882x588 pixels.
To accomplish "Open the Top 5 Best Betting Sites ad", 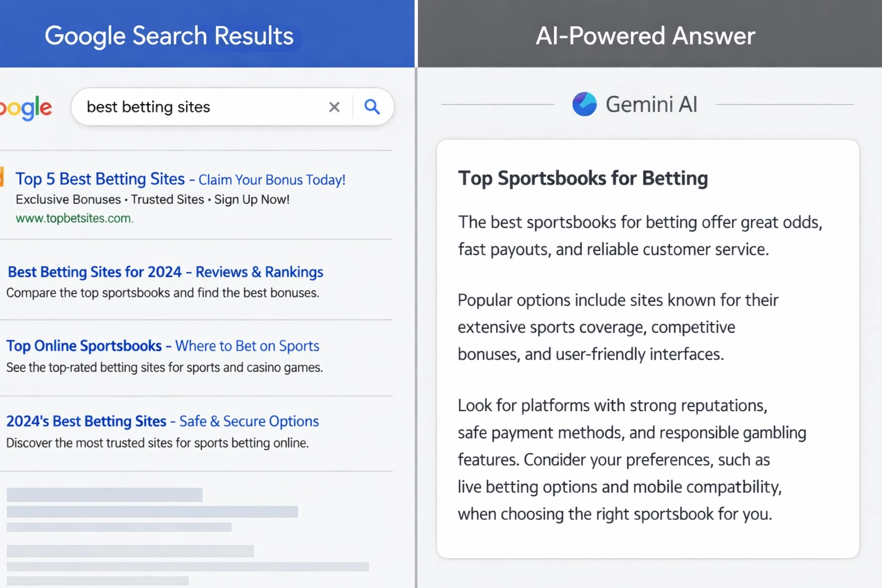I will coord(101,179).
